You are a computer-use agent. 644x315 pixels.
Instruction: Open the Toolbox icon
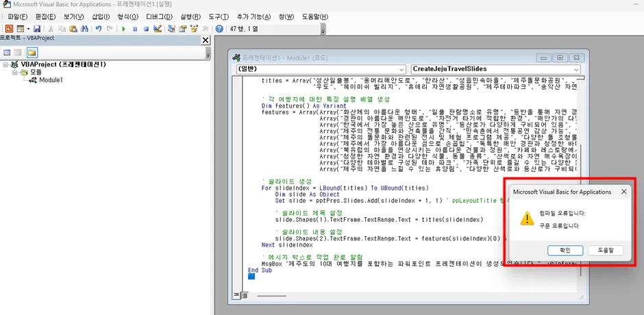tap(205, 29)
